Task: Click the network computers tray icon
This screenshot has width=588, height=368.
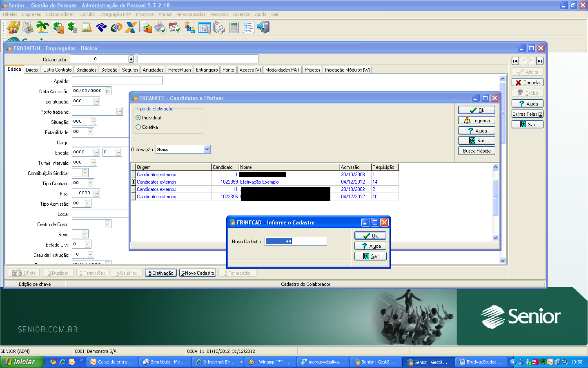Action: point(557,362)
